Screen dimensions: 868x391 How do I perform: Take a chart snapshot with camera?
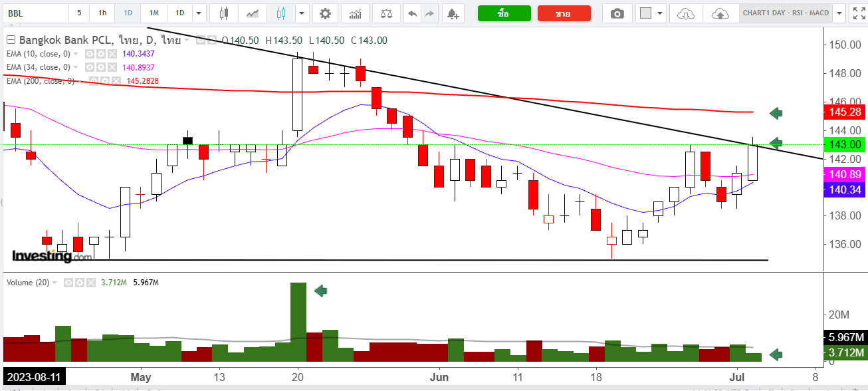[x=617, y=13]
